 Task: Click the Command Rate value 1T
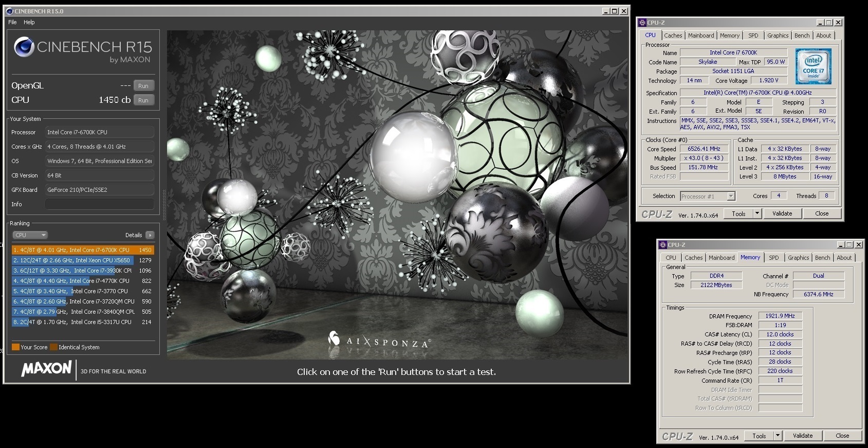(780, 380)
